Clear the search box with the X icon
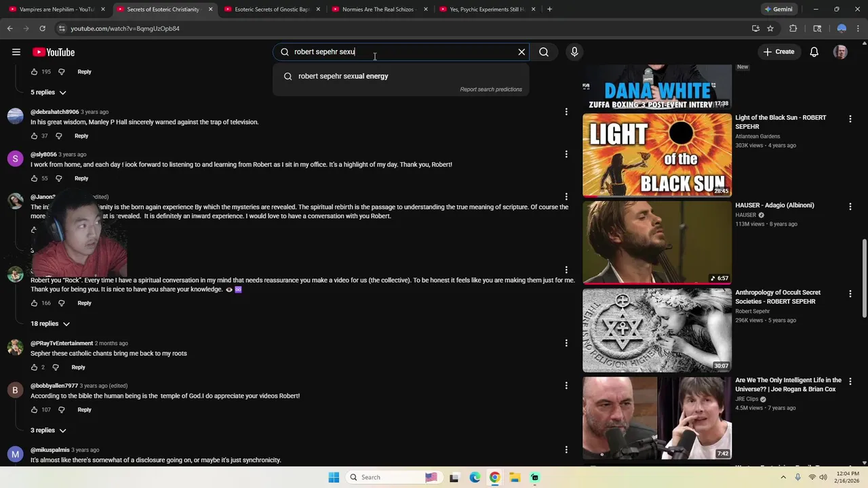 tap(521, 52)
